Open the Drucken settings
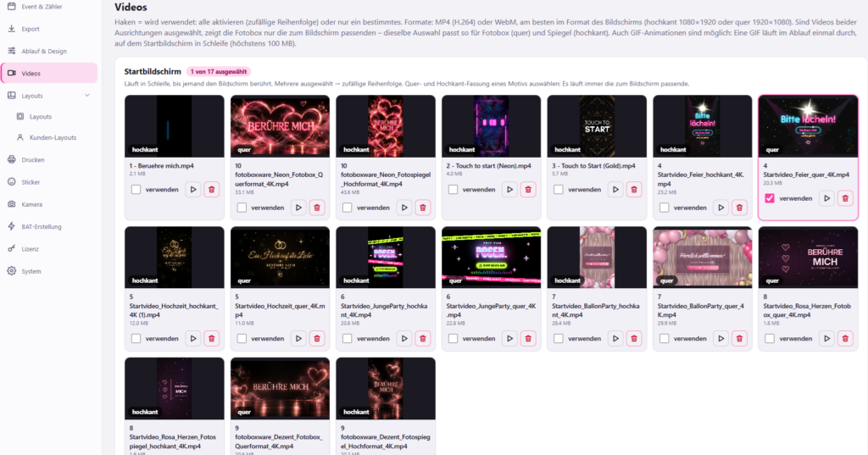The height and width of the screenshot is (455, 868). [49, 159]
